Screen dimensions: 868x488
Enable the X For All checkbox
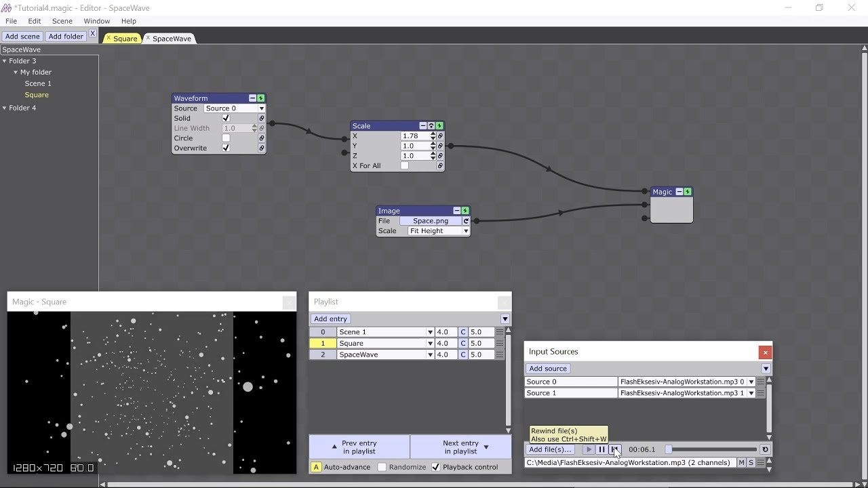405,166
